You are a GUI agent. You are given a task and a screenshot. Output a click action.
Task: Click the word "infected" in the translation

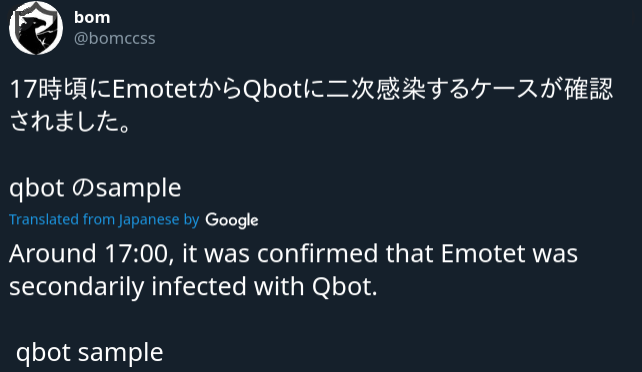(199, 286)
